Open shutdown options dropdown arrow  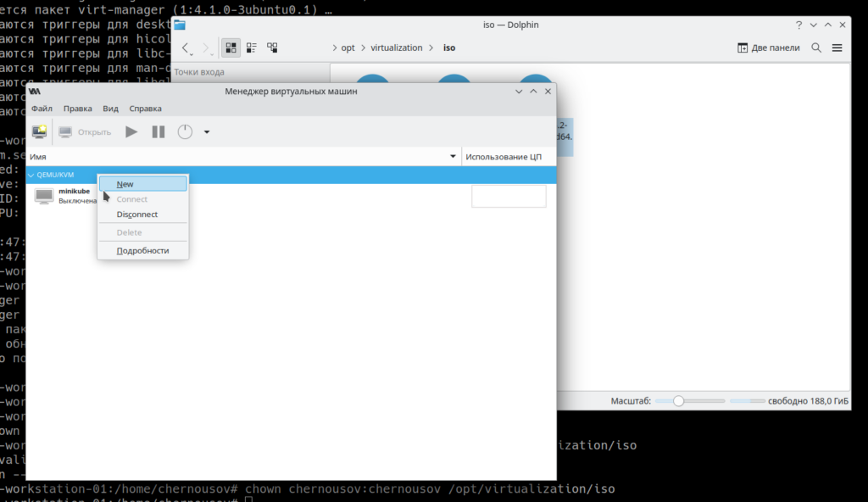tap(207, 132)
